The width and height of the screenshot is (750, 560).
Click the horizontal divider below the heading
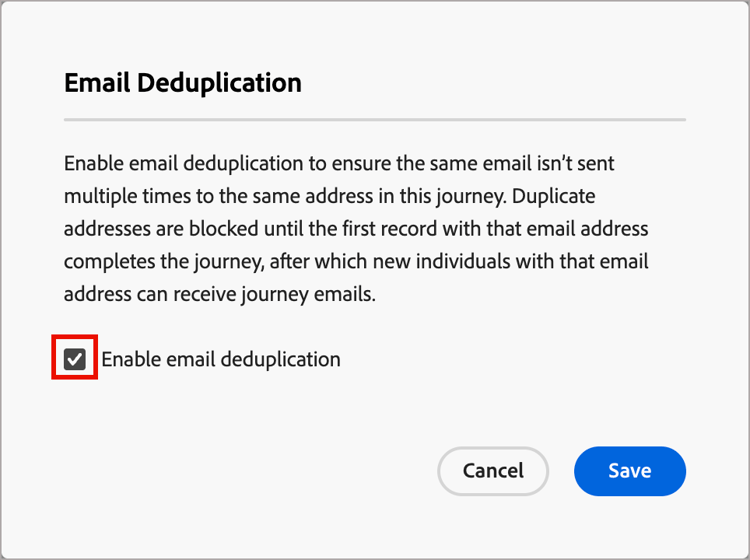pyautogui.click(x=374, y=120)
